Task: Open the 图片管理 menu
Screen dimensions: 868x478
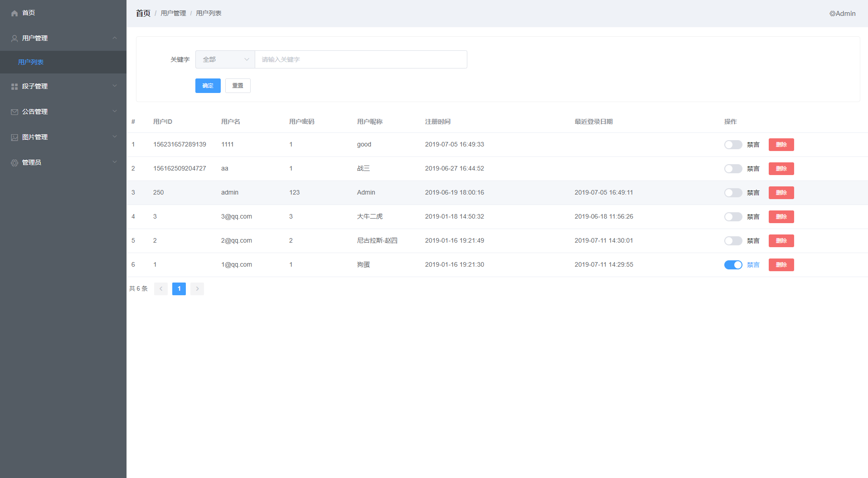Action: coord(63,137)
